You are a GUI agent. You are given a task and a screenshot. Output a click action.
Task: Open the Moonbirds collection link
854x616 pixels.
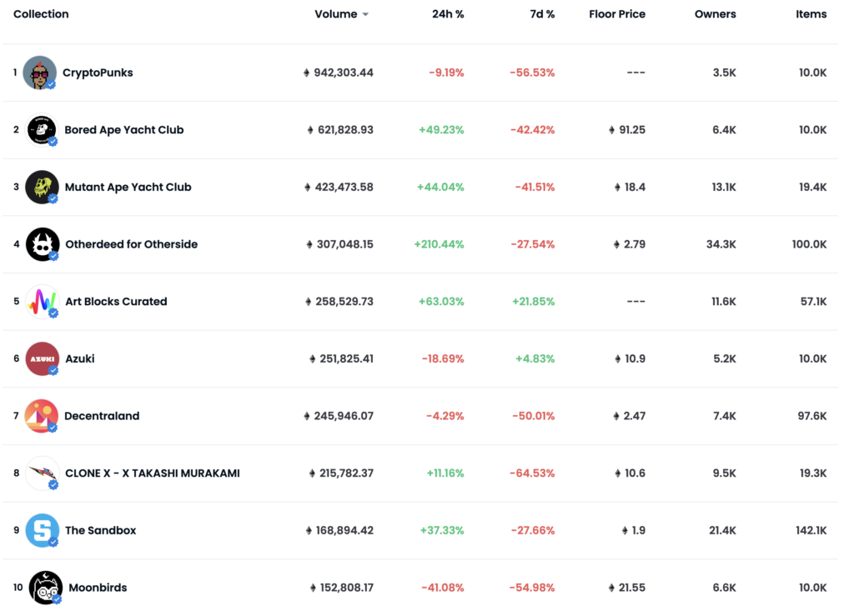coord(98,588)
